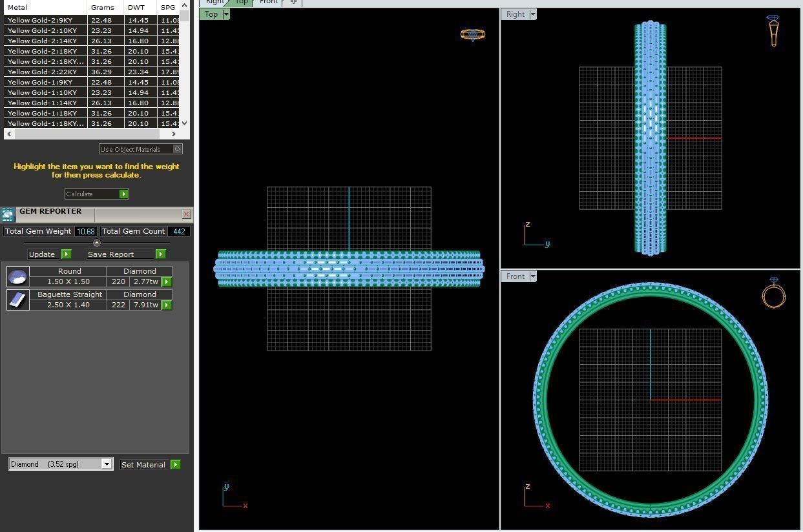This screenshot has height=532, width=803.
Task: Select Yellow Gold-2:9KY row
Action: (91, 20)
